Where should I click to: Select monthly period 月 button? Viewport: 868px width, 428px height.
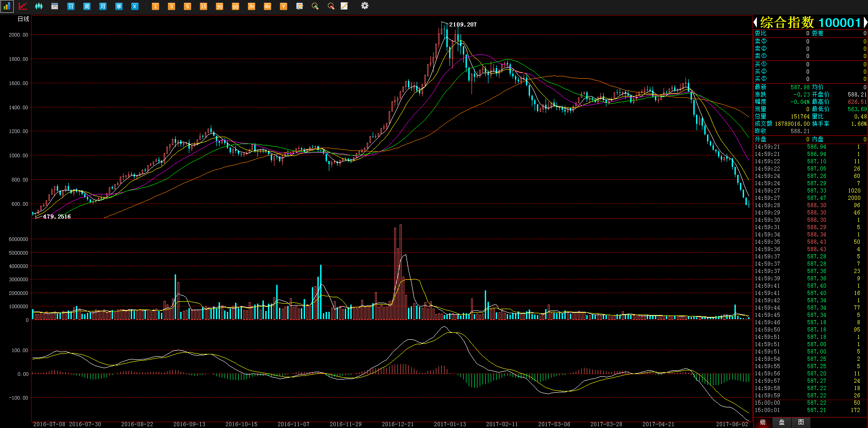(103, 6)
